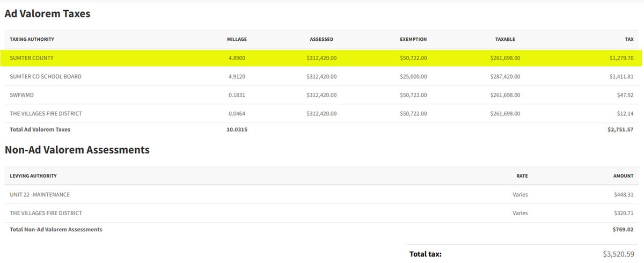Click School Board taxable $287,420.00
Screen dimensions: 644x263
tap(505, 77)
